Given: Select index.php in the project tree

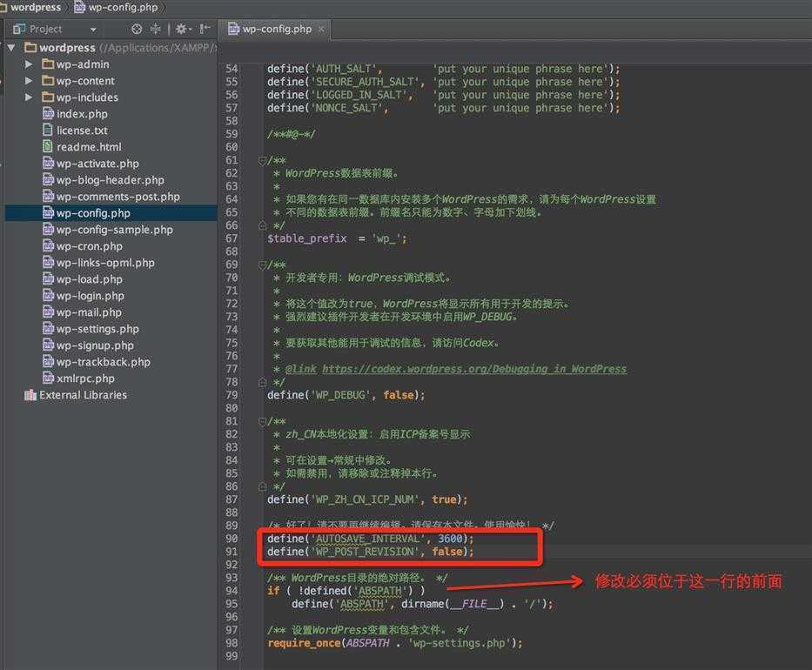Looking at the screenshot, I should pos(82,114).
